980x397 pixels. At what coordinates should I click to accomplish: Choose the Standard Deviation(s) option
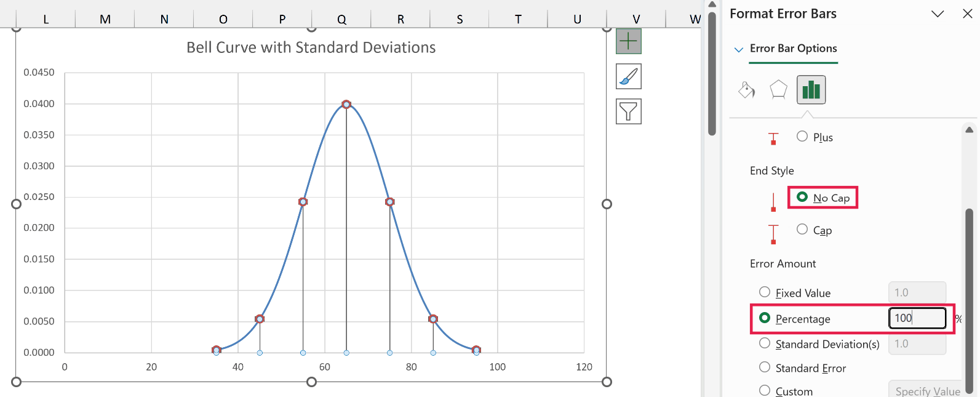point(765,343)
